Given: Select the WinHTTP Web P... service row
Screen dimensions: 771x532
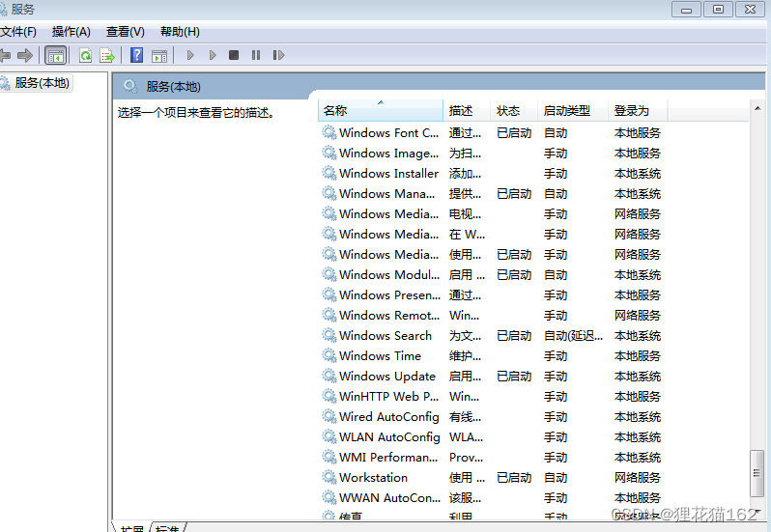Looking at the screenshot, I should (492, 396).
